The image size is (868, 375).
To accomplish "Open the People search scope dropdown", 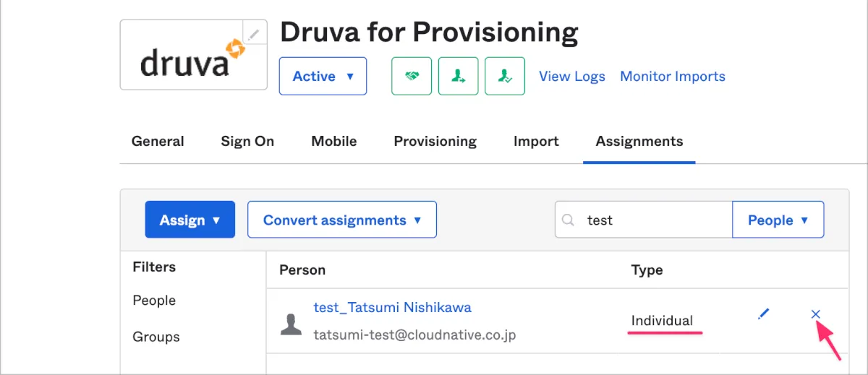I will click(778, 220).
